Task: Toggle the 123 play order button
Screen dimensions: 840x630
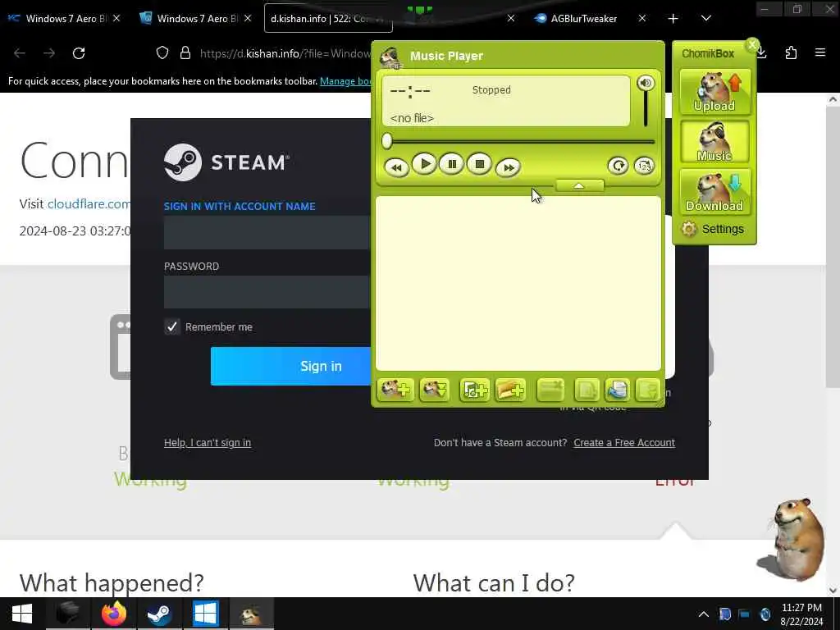Action: click(x=644, y=166)
